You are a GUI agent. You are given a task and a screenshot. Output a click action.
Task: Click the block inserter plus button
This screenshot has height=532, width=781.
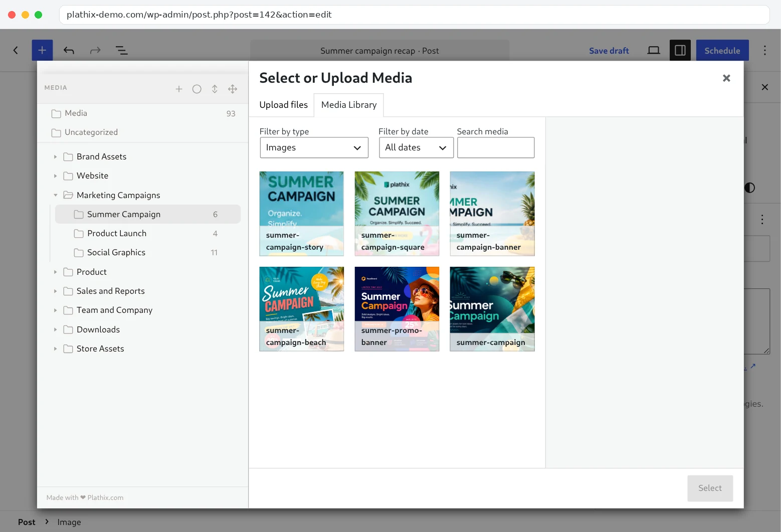42,50
